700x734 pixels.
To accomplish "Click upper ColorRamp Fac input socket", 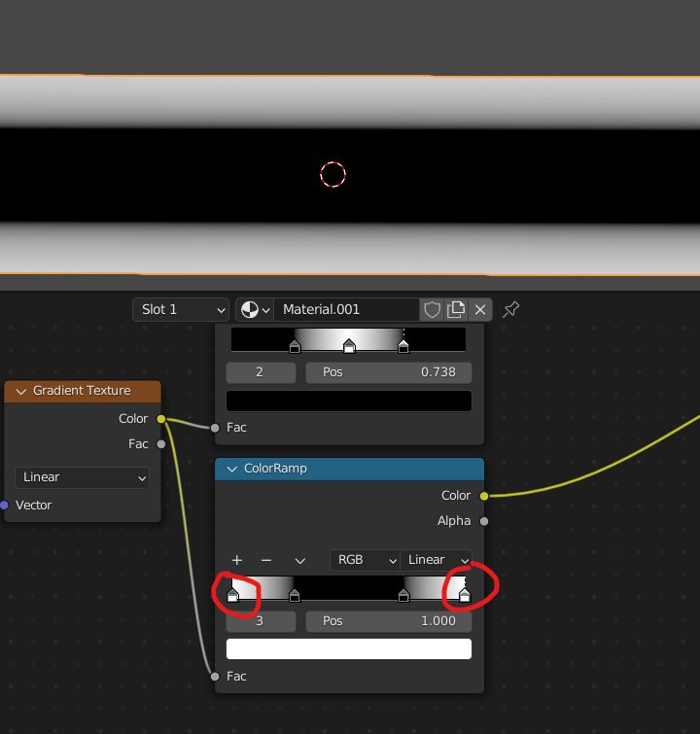I will click(x=215, y=428).
